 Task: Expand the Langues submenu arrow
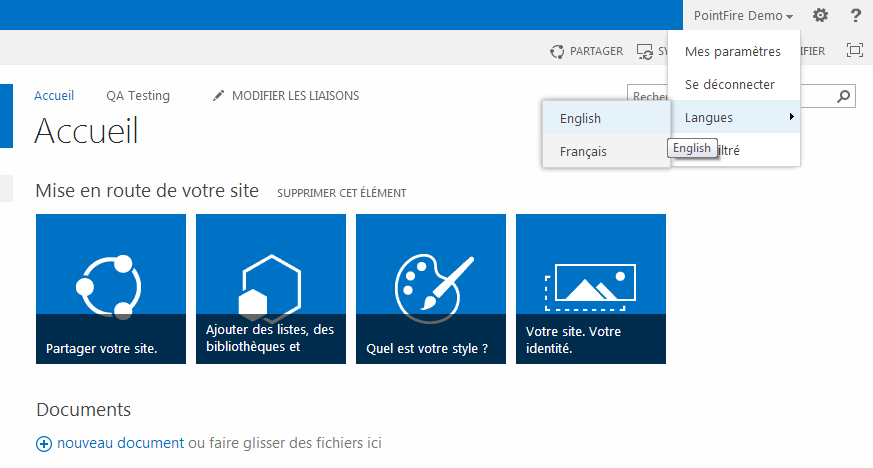[x=792, y=118]
